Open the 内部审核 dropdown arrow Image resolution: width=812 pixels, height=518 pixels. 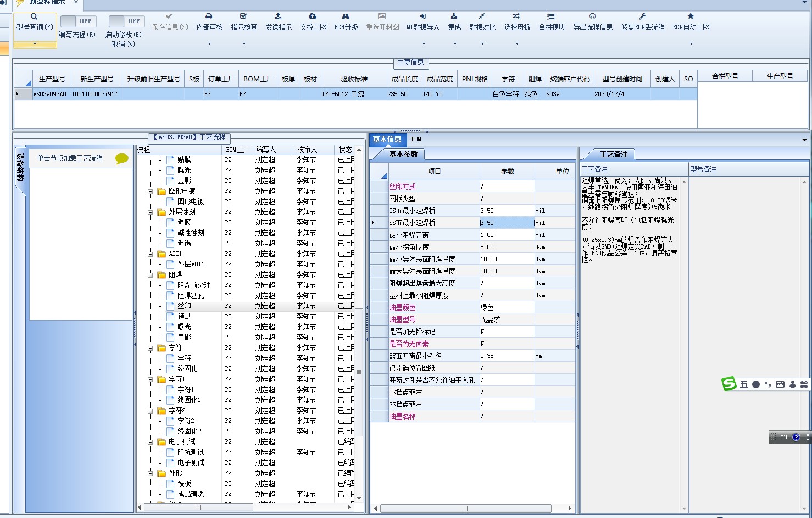[x=209, y=43]
